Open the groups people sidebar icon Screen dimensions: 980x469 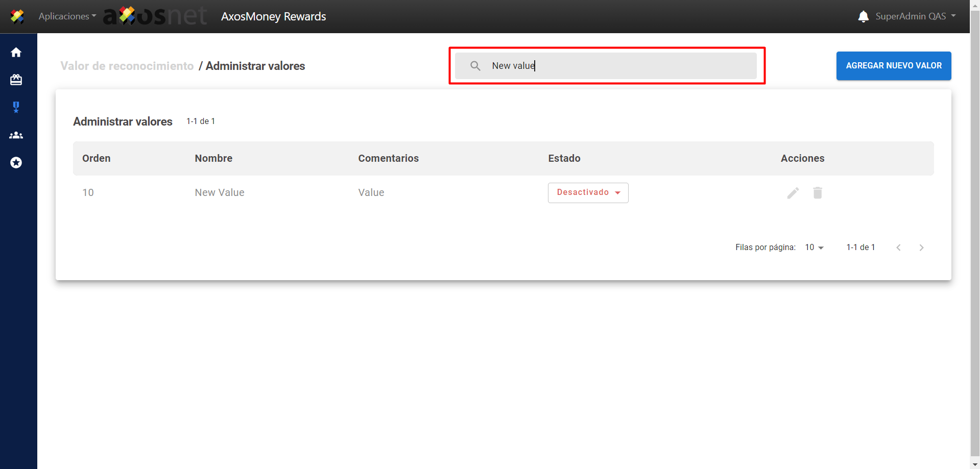click(16, 135)
